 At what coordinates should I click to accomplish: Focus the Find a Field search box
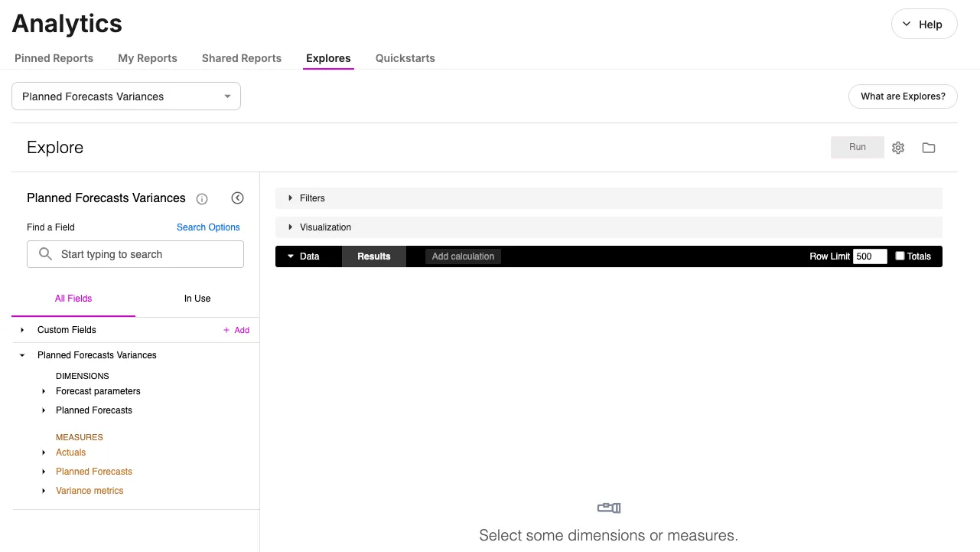point(135,254)
